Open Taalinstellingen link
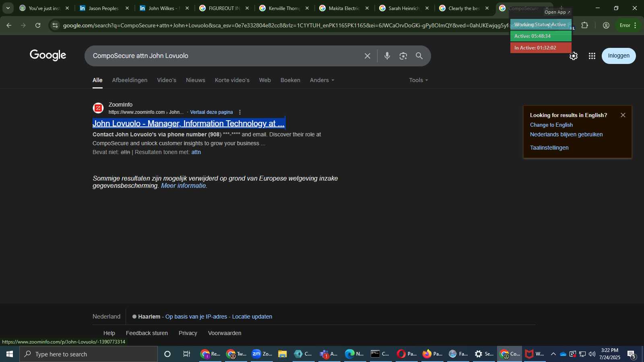The width and height of the screenshot is (644, 362). (x=549, y=148)
